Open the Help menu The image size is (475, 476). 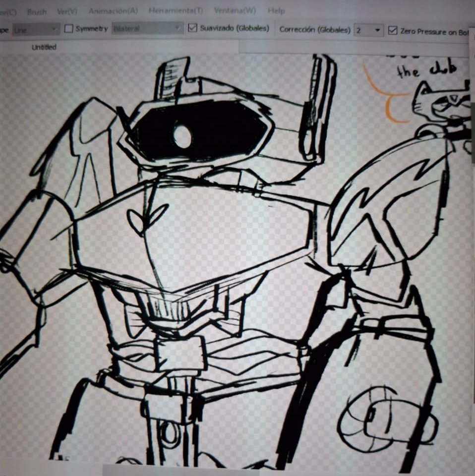coord(276,11)
